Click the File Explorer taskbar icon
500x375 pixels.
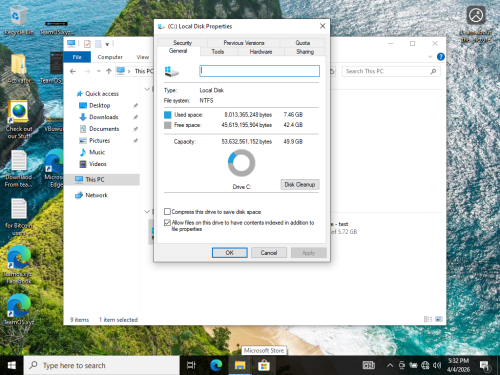pos(240,366)
